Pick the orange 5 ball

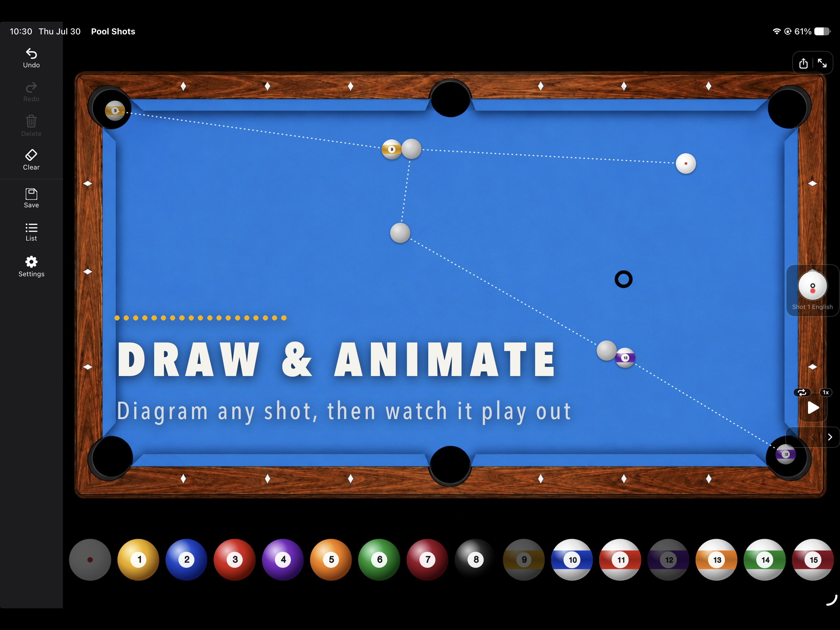point(331,559)
